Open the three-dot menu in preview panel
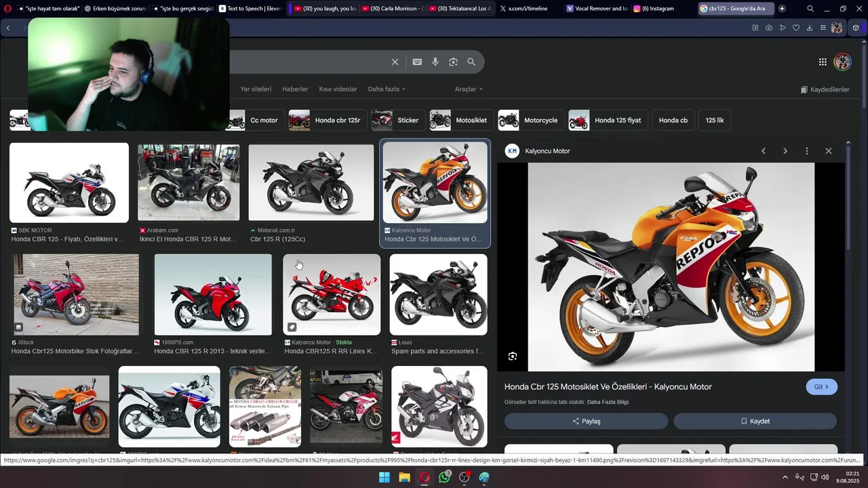Viewport: 868px width, 488px height. 807,151
